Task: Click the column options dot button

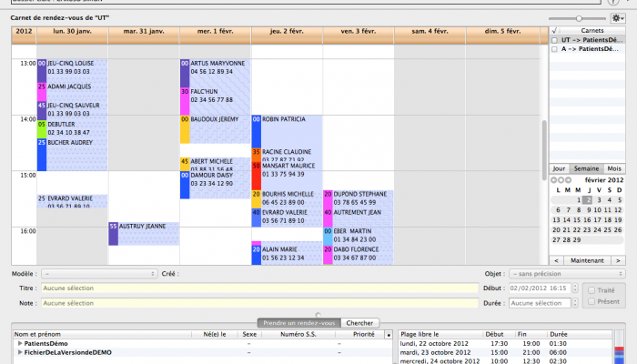Action: click(x=389, y=335)
